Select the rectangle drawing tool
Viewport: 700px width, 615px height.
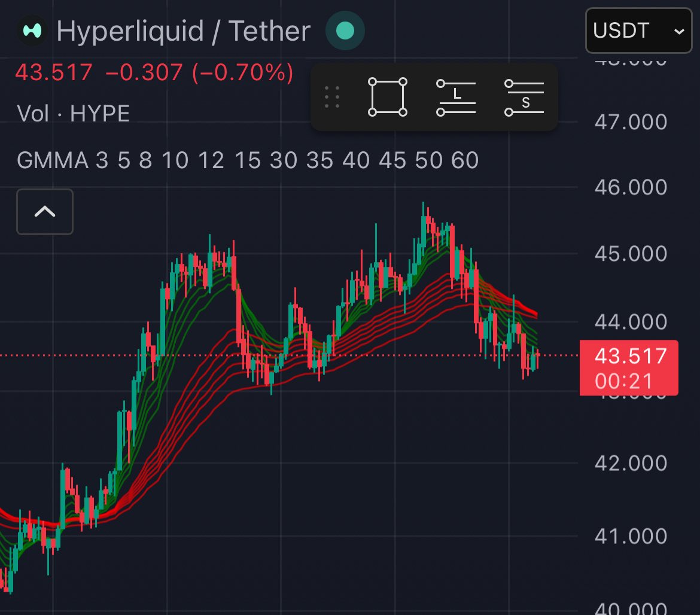388,97
